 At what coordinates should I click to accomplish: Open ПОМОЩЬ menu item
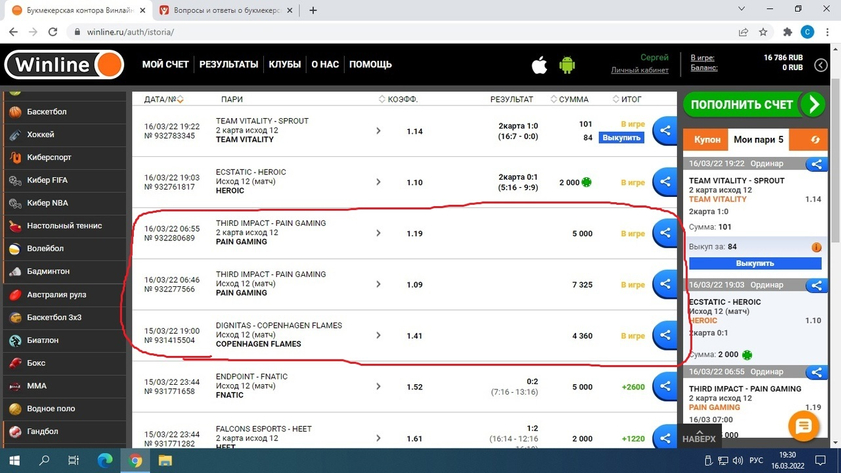point(371,64)
